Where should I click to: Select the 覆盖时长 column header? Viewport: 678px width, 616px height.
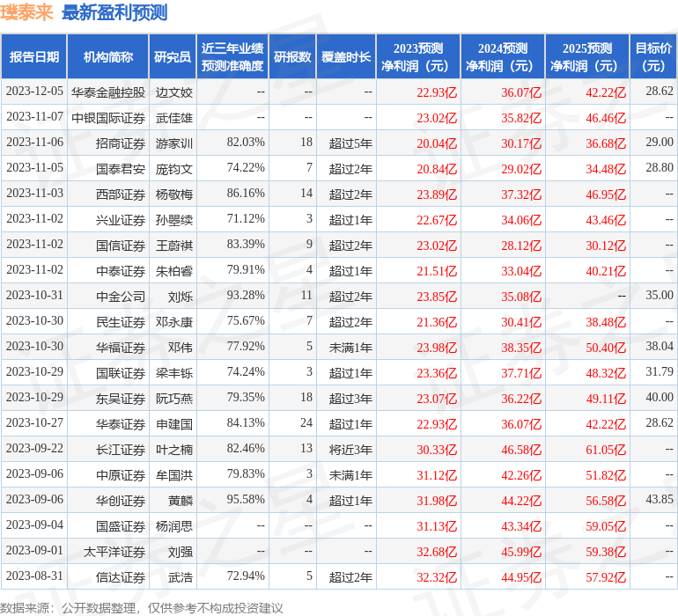click(x=346, y=56)
